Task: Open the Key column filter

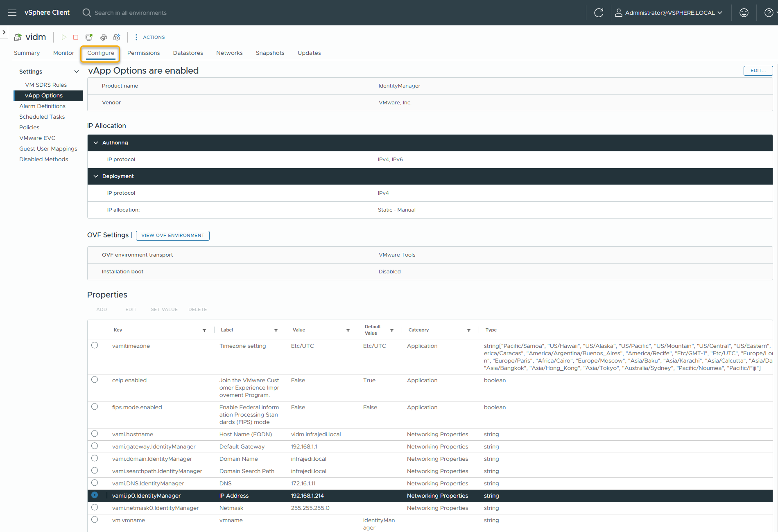Action: [x=204, y=330]
